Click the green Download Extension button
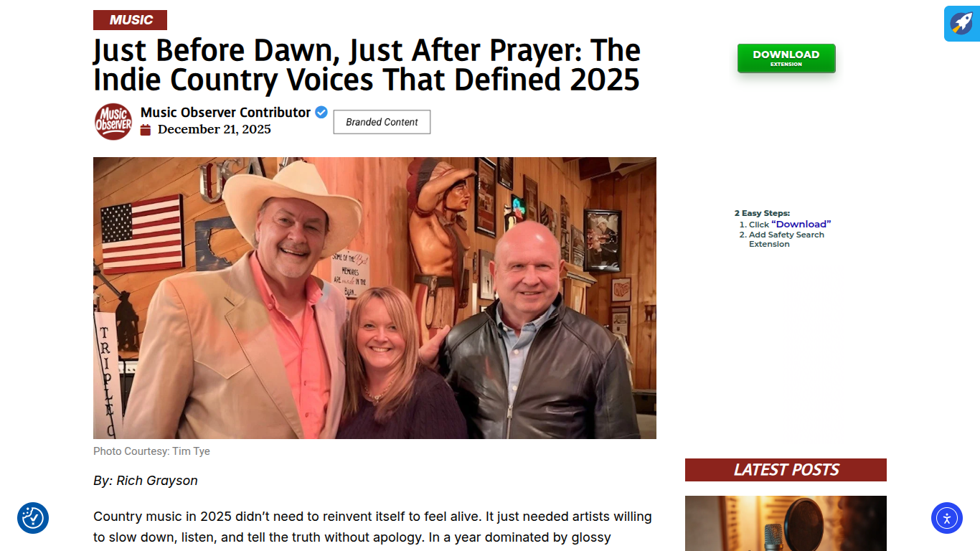Screen dimensions: 980x551 [786, 58]
